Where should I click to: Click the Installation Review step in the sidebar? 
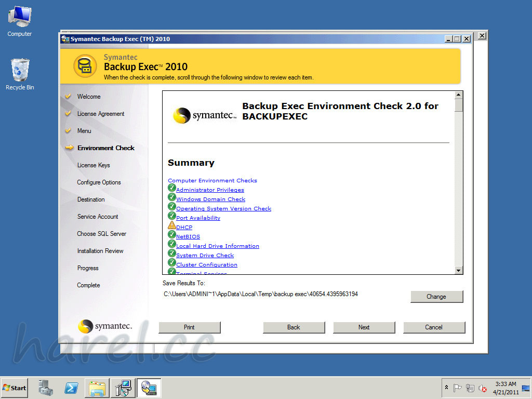(100, 251)
